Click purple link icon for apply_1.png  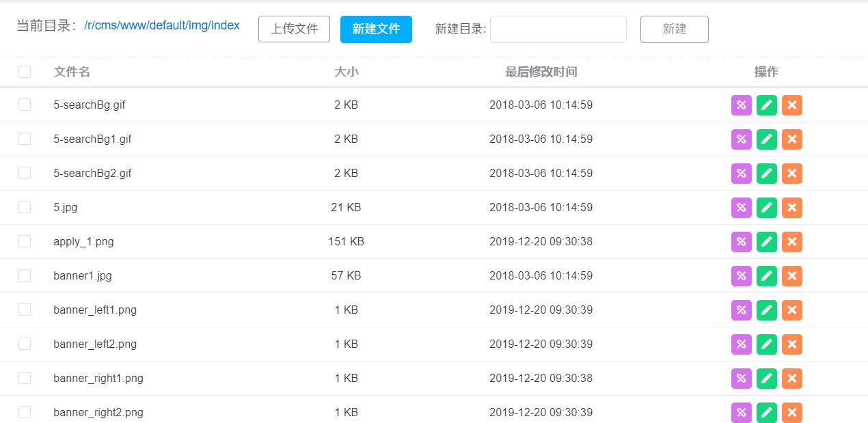741,242
